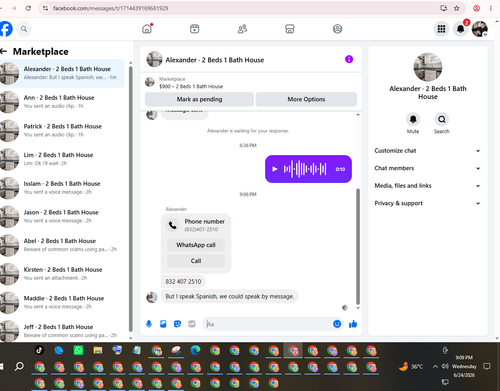
Task: Click the WhatsApp call button
Action: tap(196, 245)
